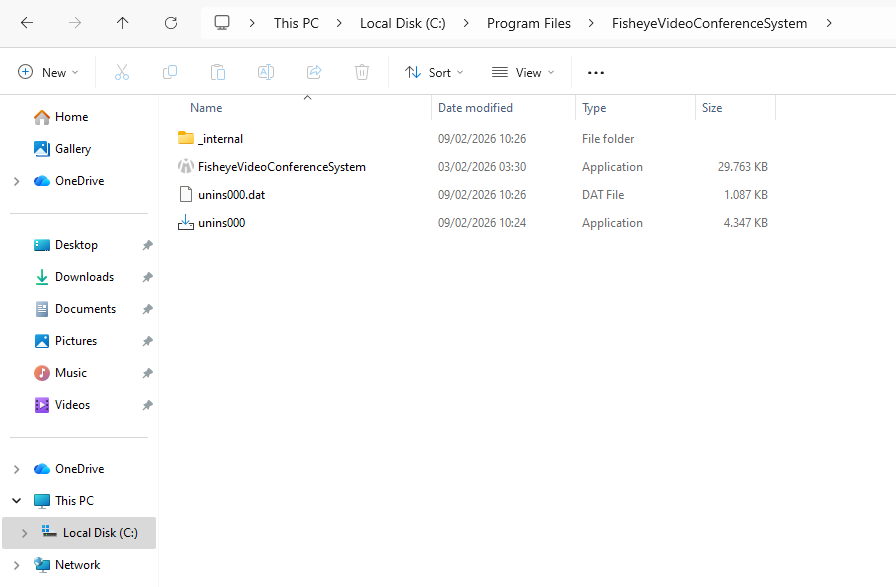896x587 pixels.
Task: Open the See more options ellipsis
Action: [596, 72]
